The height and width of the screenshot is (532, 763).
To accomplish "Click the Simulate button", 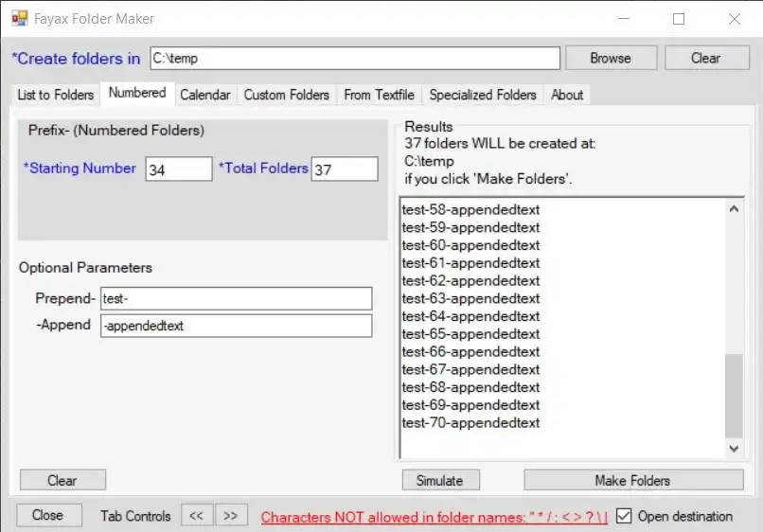I will [x=440, y=480].
